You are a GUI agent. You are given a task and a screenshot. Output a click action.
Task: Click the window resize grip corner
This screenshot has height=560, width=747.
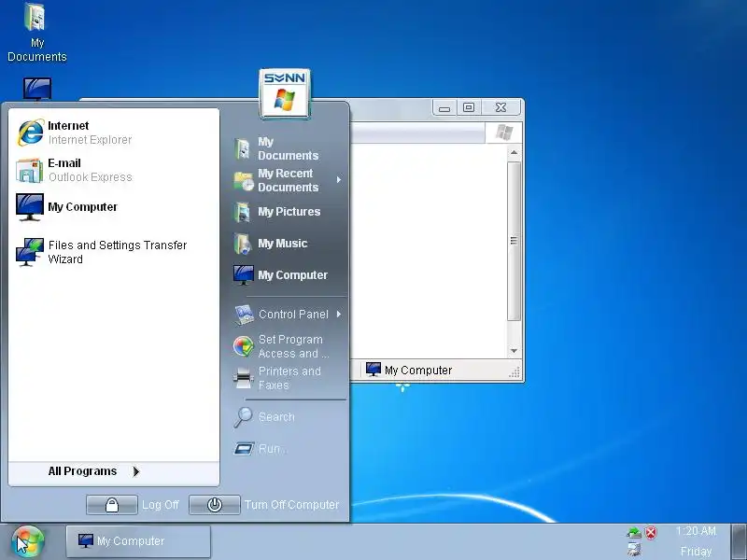click(x=514, y=372)
